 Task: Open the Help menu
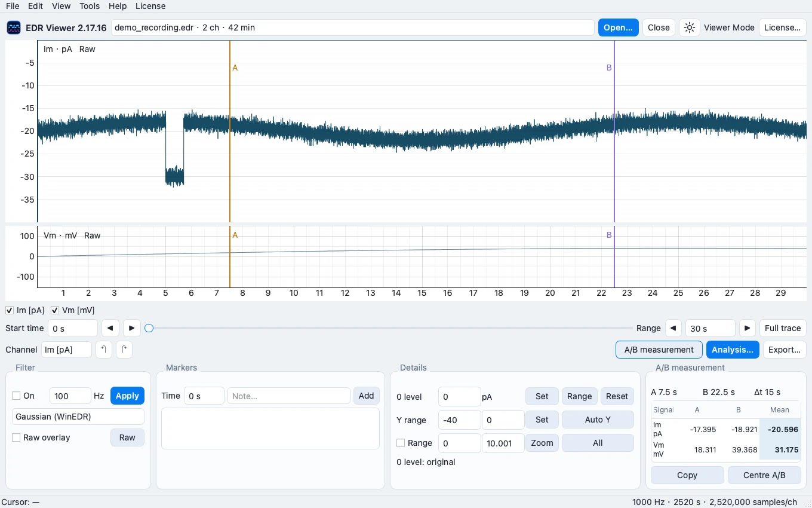click(118, 6)
